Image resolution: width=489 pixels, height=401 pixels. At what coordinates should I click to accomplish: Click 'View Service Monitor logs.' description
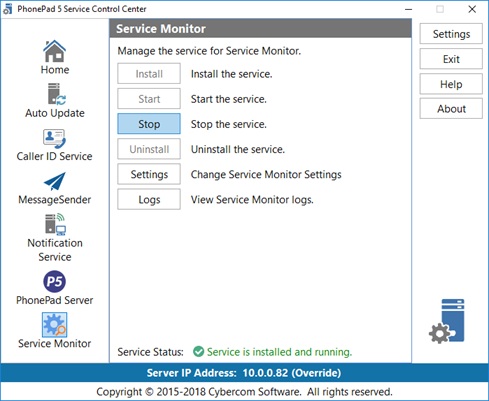(x=252, y=200)
